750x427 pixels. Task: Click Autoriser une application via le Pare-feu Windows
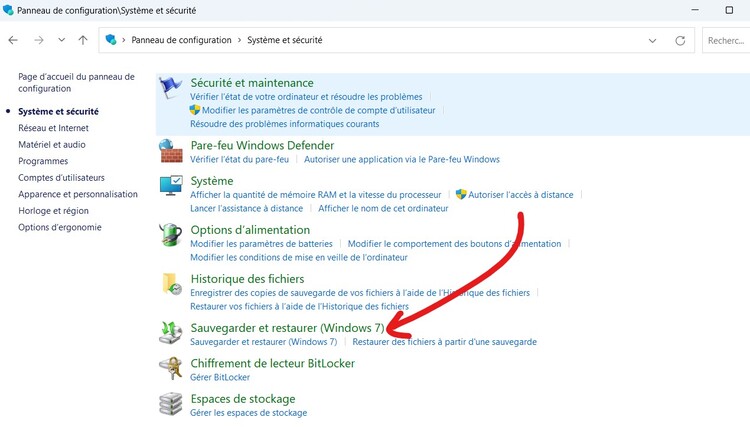[402, 159]
